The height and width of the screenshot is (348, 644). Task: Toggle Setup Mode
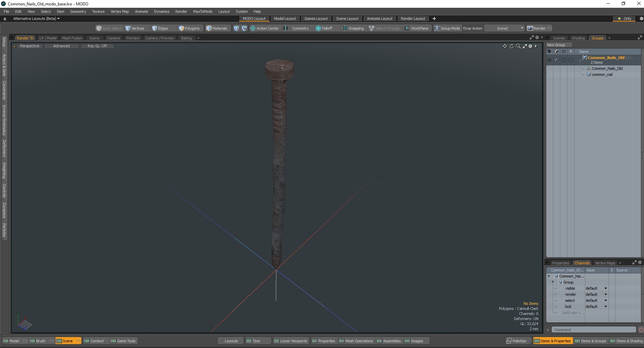coord(447,28)
